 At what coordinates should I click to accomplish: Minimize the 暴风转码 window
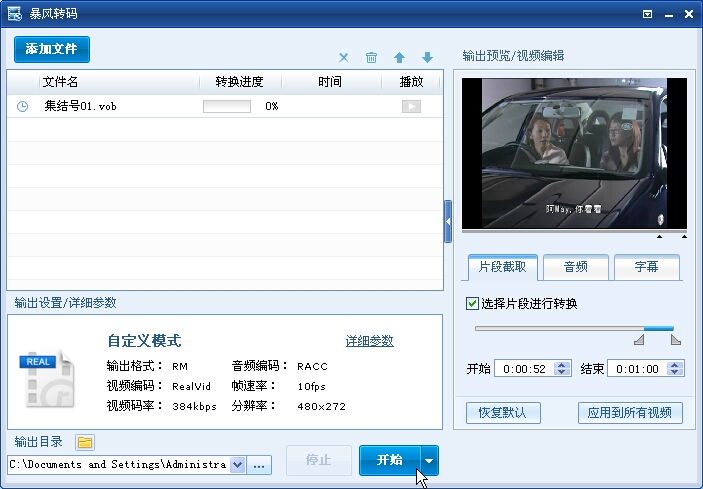click(669, 15)
